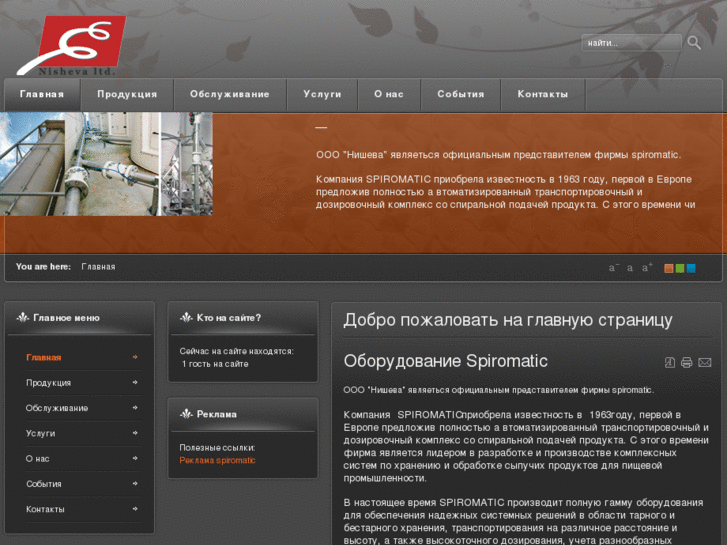Image resolution: width=727 pixels, height=545 pixels.
Task: Click arrow icon beside sidebar Главная
Action: (135, 357)
